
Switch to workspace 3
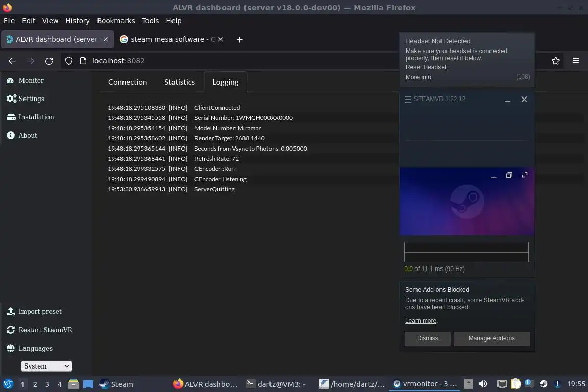tap(47, 384)
